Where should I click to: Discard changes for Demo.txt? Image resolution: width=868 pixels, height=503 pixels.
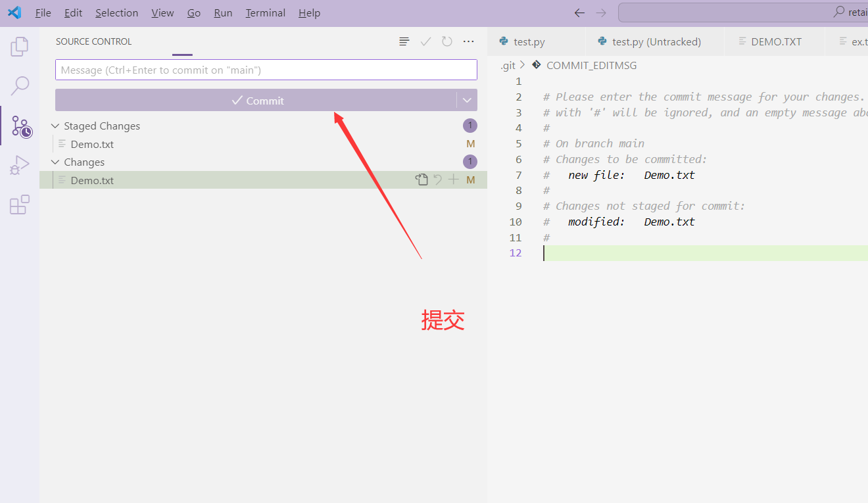click(x=437, y=179)
